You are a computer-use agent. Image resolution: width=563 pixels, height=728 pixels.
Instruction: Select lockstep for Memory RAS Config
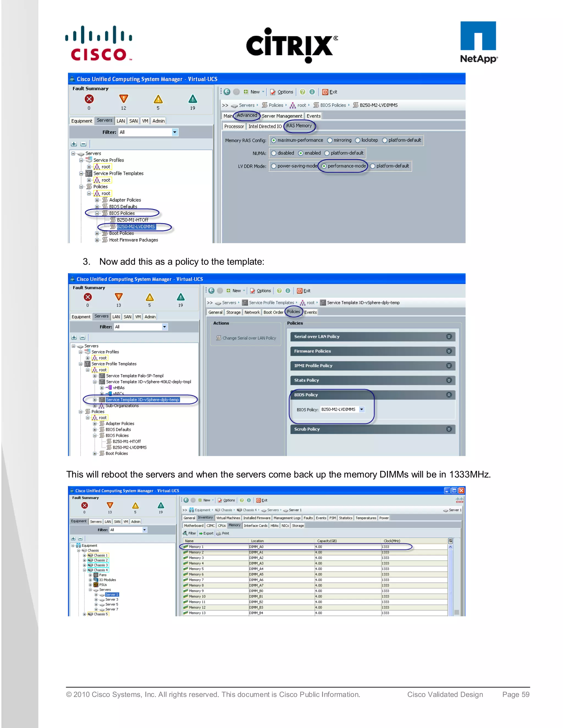click(x=358, y=140)
